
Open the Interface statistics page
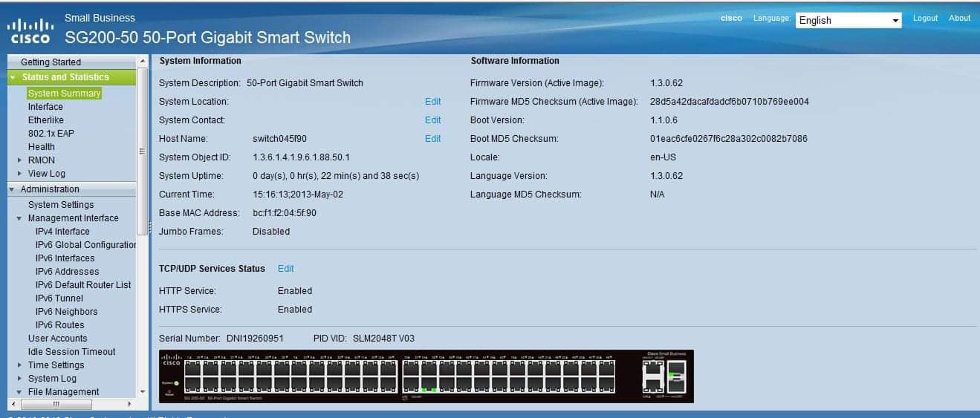pos(45,107)
